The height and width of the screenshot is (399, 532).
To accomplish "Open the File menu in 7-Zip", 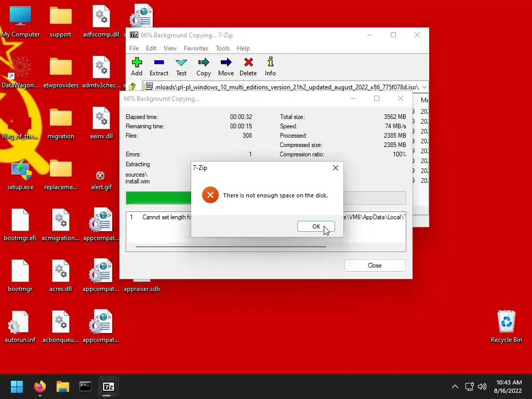I will pyautogui.click(x=134, y=48).
